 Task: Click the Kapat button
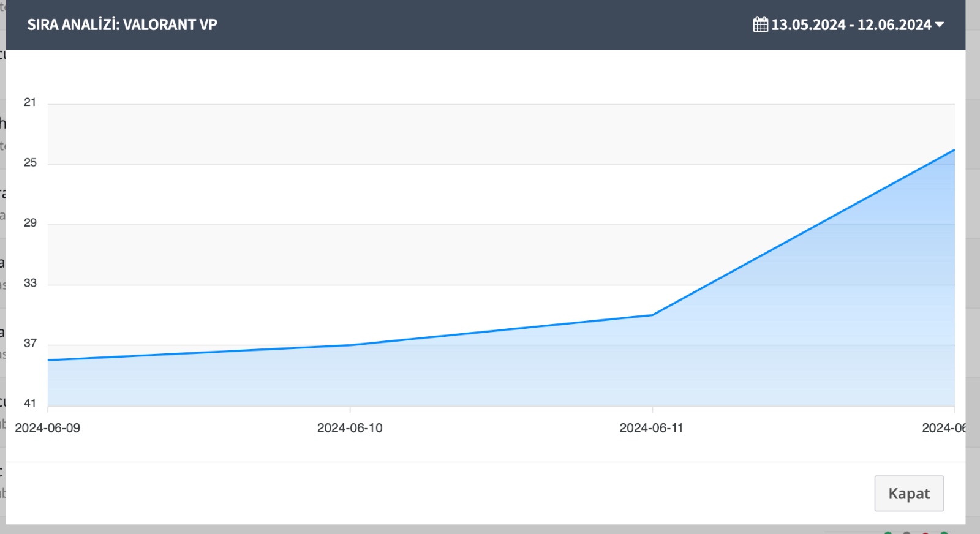click(x=909, y=494)
